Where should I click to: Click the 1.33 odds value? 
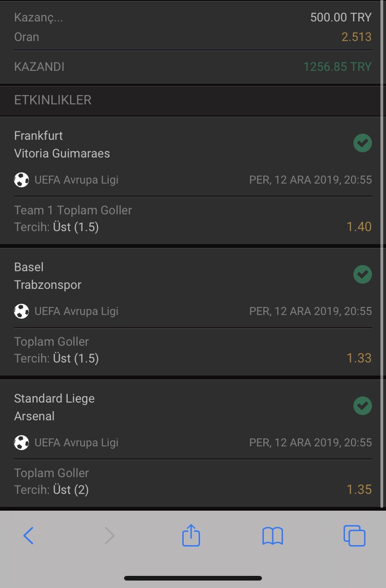click(x=359, y=358)
